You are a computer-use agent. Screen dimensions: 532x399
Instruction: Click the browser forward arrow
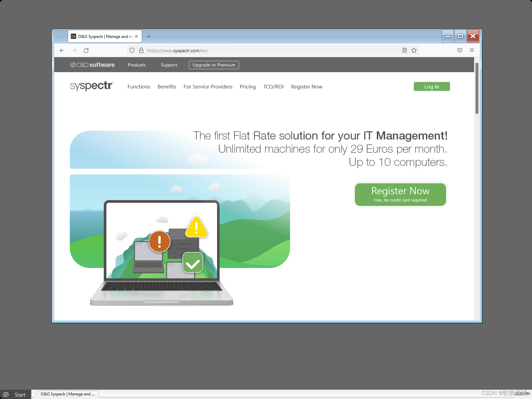point(74,51)
